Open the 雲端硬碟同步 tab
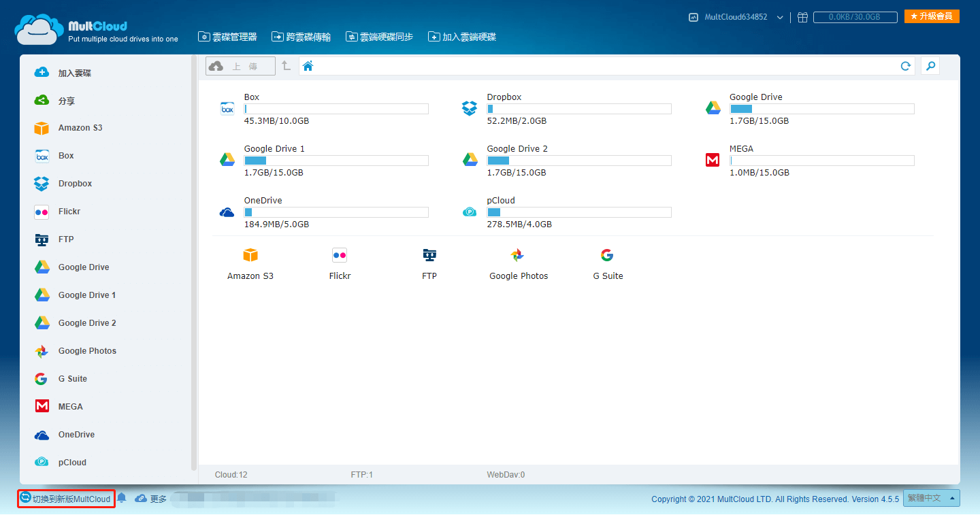Viewport: 980px width, 515px height. [x=379, y=37]
